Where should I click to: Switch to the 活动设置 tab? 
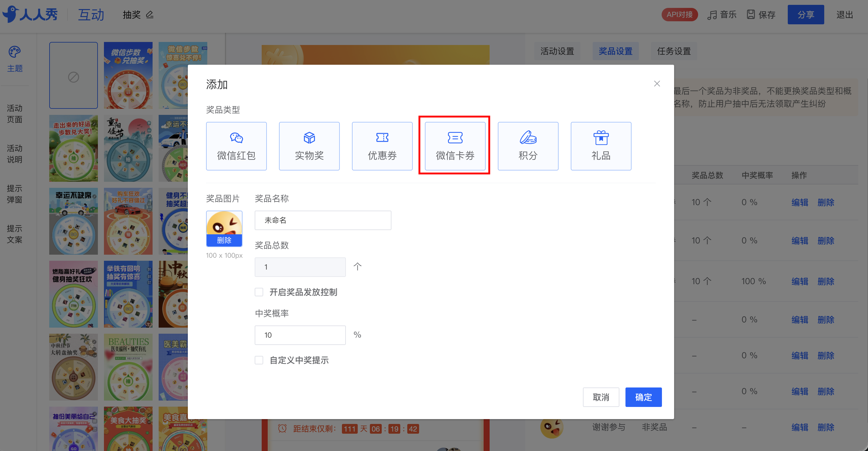pyautogui.click(x=557, y=51)
